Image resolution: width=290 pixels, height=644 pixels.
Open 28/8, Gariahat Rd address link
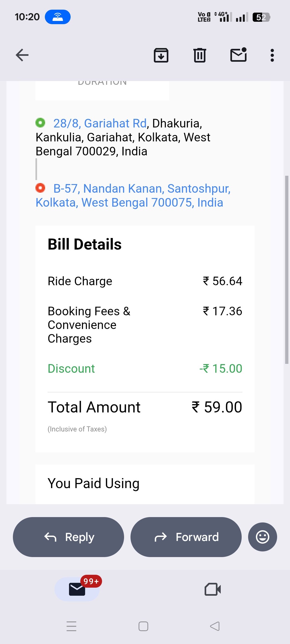coord(100,123)
